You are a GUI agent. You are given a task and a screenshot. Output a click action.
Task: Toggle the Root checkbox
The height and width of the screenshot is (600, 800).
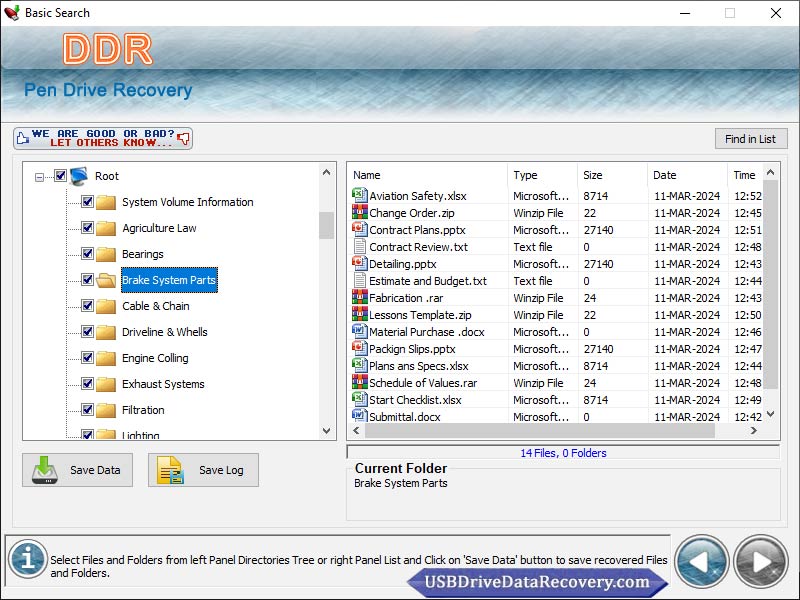click(x=60, y=176)
